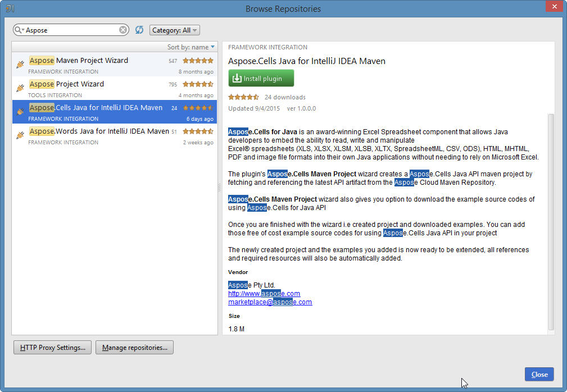
Task: Click star rating of Aspose Maven Project Wizard
Action: click(x=198, y=61)
